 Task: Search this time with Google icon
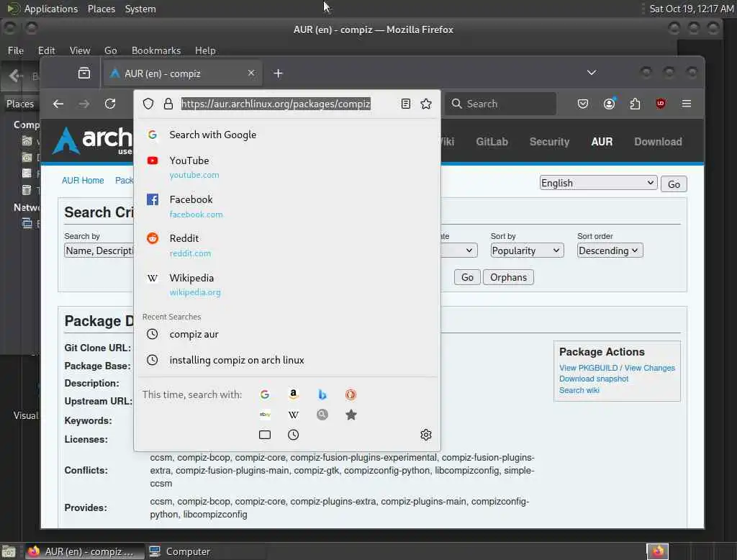(265, 394)
